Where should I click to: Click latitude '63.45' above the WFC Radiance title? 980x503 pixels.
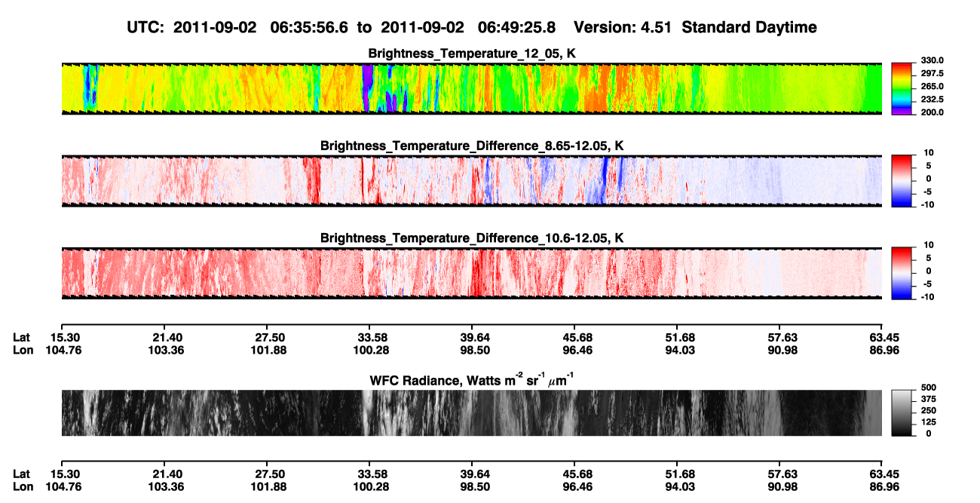pos(883,337)
